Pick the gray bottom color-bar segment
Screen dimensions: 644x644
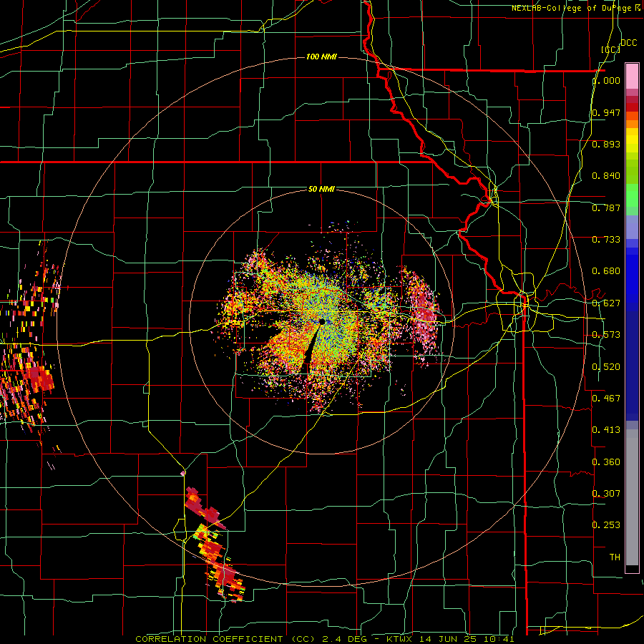tap(632, 497)
